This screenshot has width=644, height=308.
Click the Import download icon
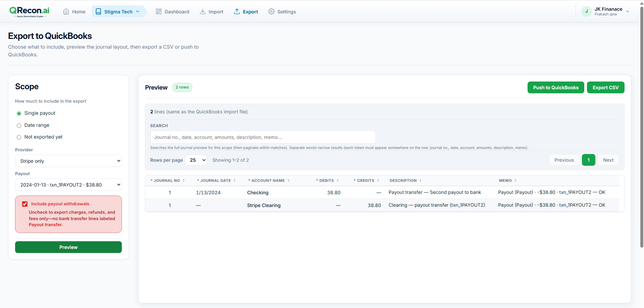click(x=203, y=12)
